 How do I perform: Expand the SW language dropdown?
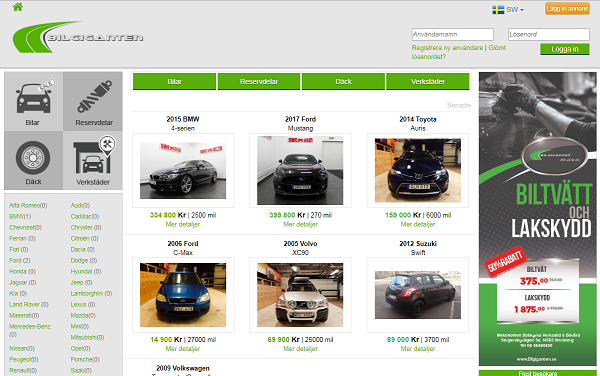(515, 10)
